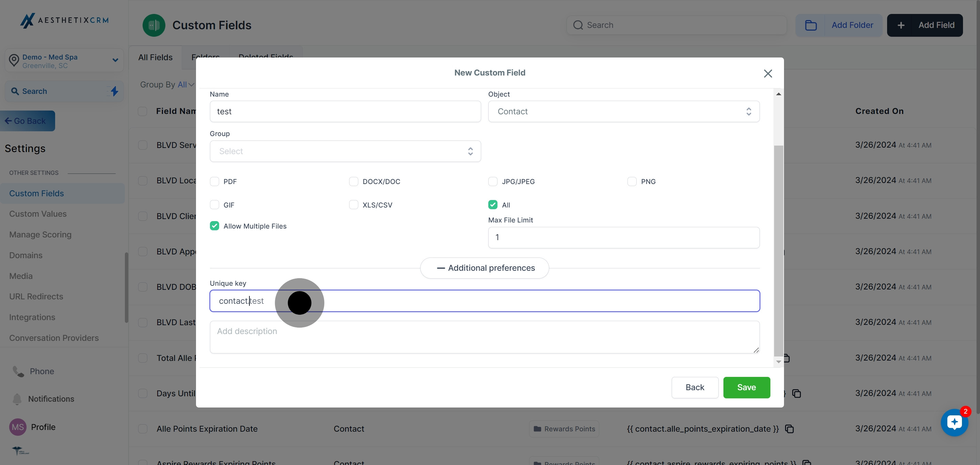Image resolution: width=980 pixels, height=465 pixels.
Task: Check the XLS/CSV checkbox
Action: click(354, 204)
